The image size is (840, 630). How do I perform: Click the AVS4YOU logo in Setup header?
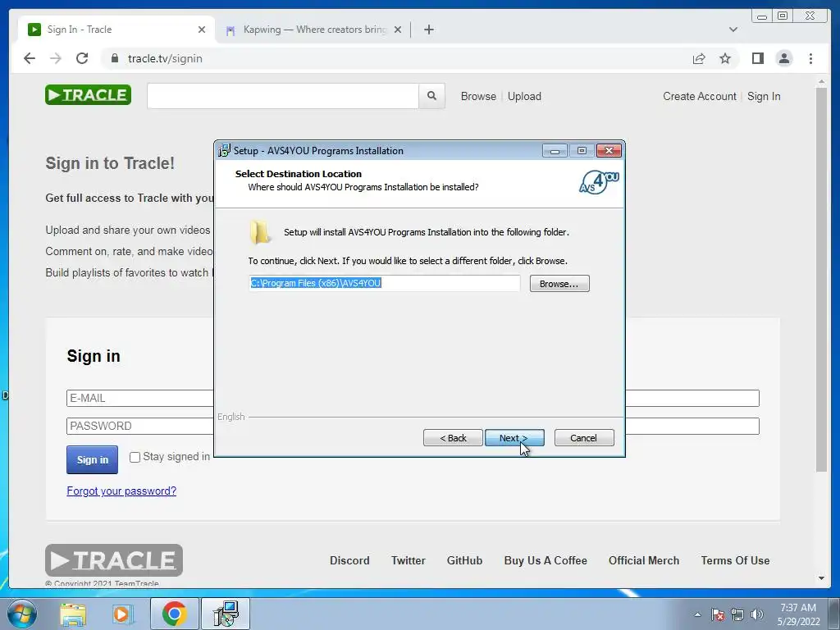click(x=599, y=181)
